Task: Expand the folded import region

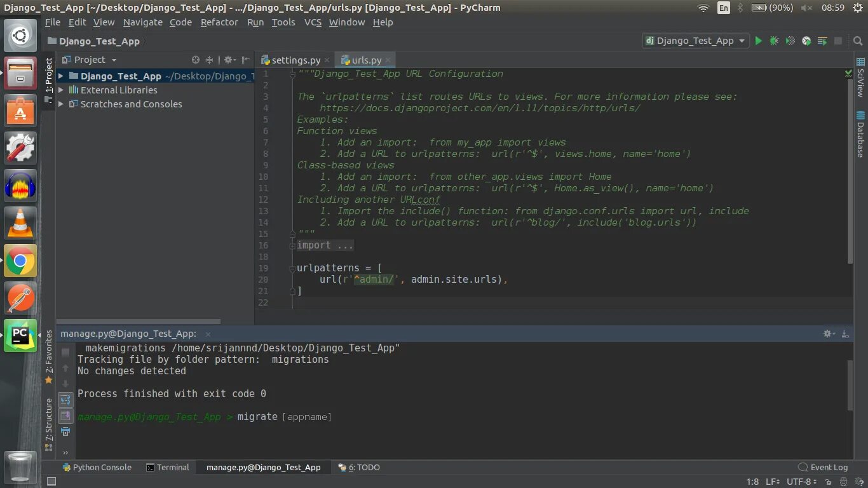Action: point(325,245)
